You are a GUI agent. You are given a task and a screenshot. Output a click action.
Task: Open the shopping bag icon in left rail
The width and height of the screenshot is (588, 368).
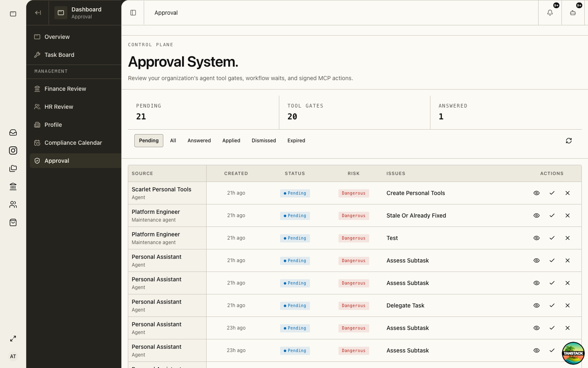[x=13, y=222]
